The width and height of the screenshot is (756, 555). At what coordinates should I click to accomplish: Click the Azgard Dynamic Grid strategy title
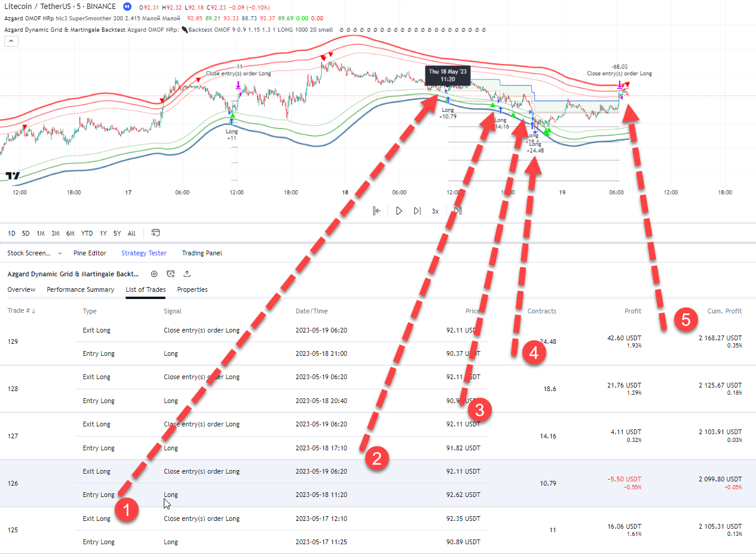73,274
